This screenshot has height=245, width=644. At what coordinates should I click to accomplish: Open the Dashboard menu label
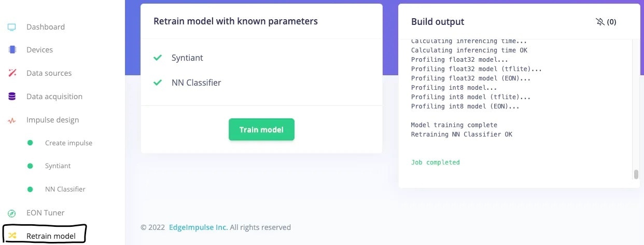click(46, 27)
